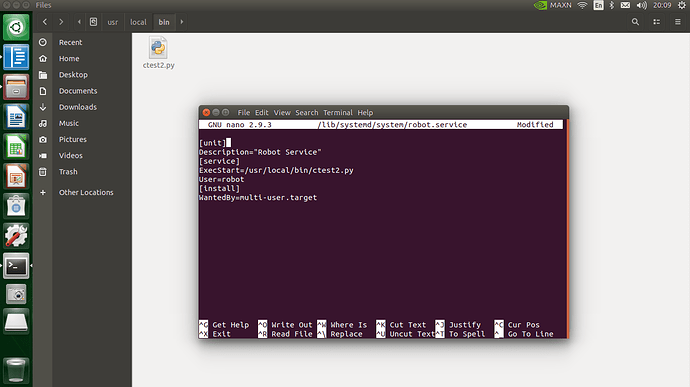Click the Downloads arrow icon
690x387 pixels.
coord(43,107)
